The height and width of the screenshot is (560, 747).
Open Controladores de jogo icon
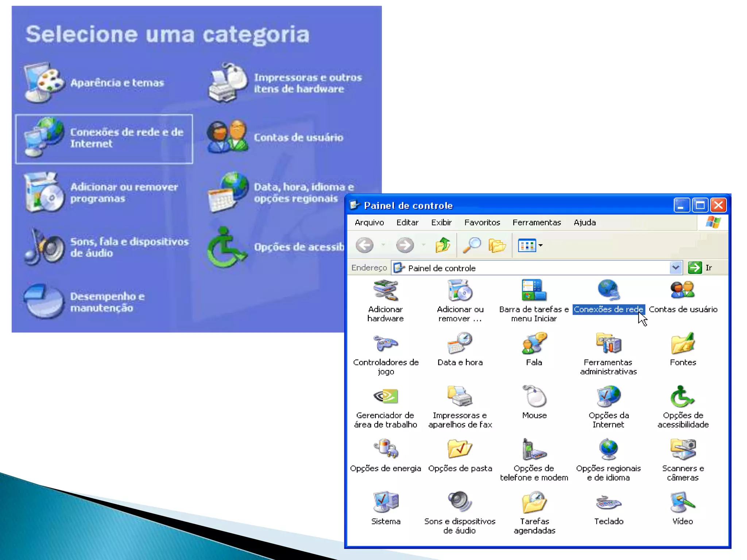pyautogui.click(x=386, y=344)
